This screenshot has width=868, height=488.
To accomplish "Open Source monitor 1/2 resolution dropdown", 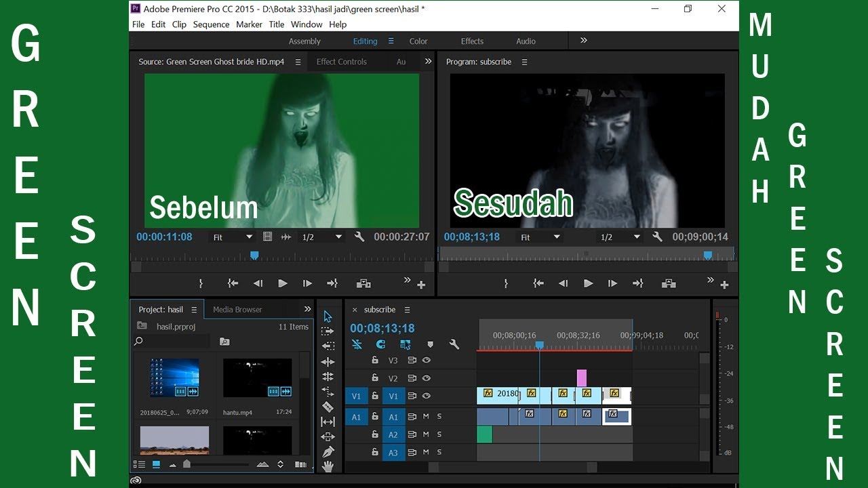I will click(x=322, y=237).
